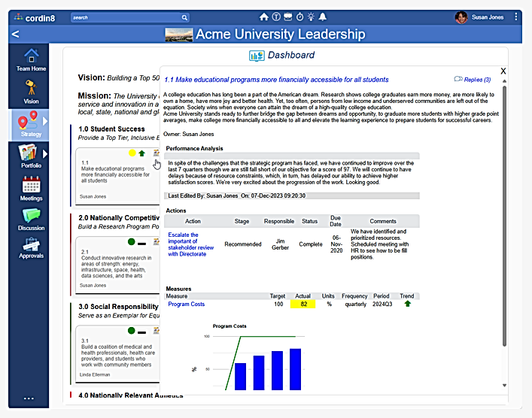Click the lightbulb ideas icon
The image size is (532, 418).
point(311,17)
